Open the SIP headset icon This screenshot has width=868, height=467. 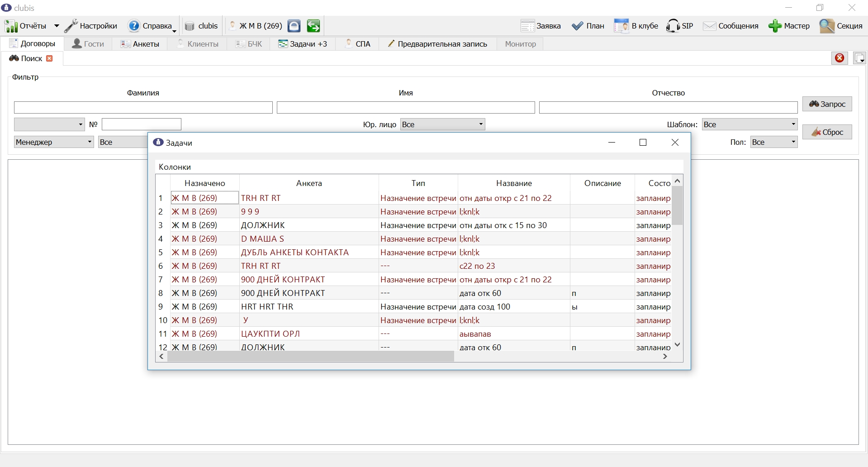673,26
